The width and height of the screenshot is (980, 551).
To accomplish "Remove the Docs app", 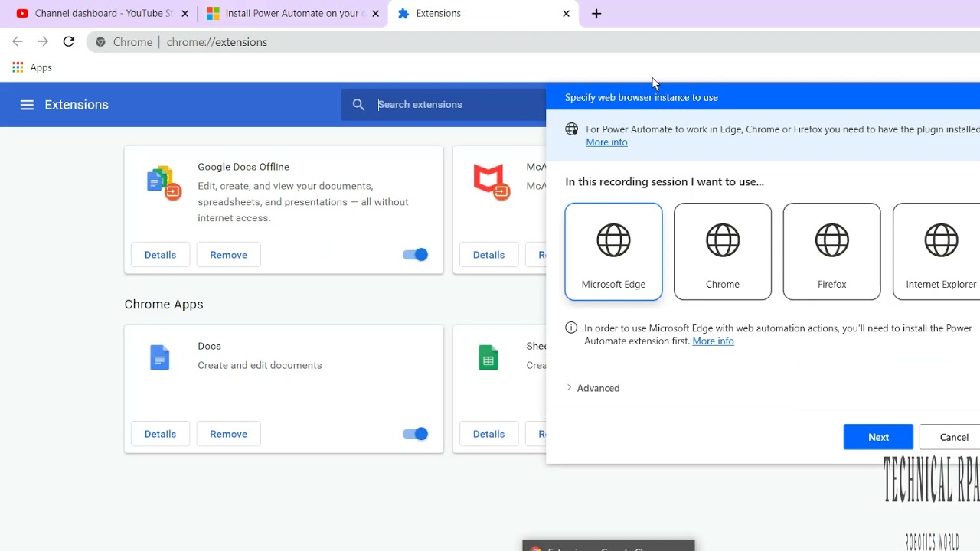I will tap(228, 434).
